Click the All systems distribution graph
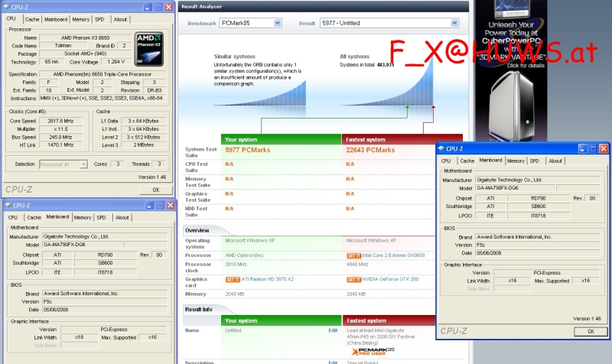The image size is (612, 364). [x=387, y=82]
